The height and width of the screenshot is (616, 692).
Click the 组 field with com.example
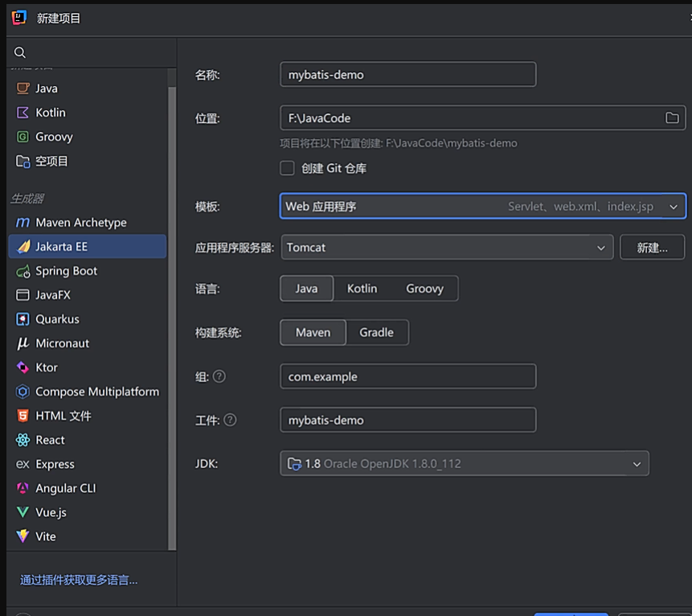coord(407,376)
